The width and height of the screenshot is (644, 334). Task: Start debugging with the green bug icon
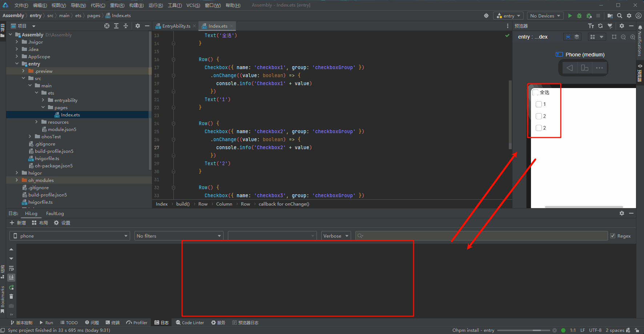[579, 16]
